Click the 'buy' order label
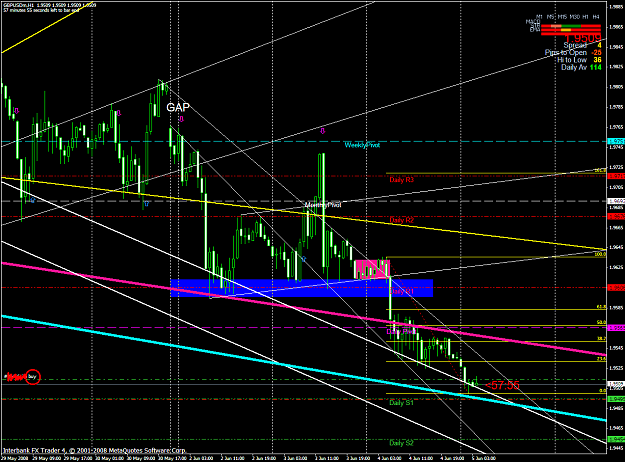Screen dimensions: 625x462 [32, 376]
